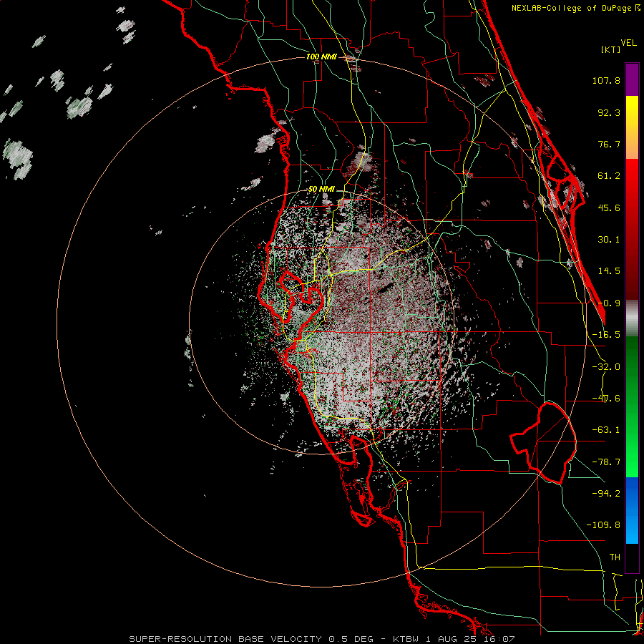Screen dimensions: 644x644
Task: Click the -47.6 scale value
Action: (x=606, y=399)
